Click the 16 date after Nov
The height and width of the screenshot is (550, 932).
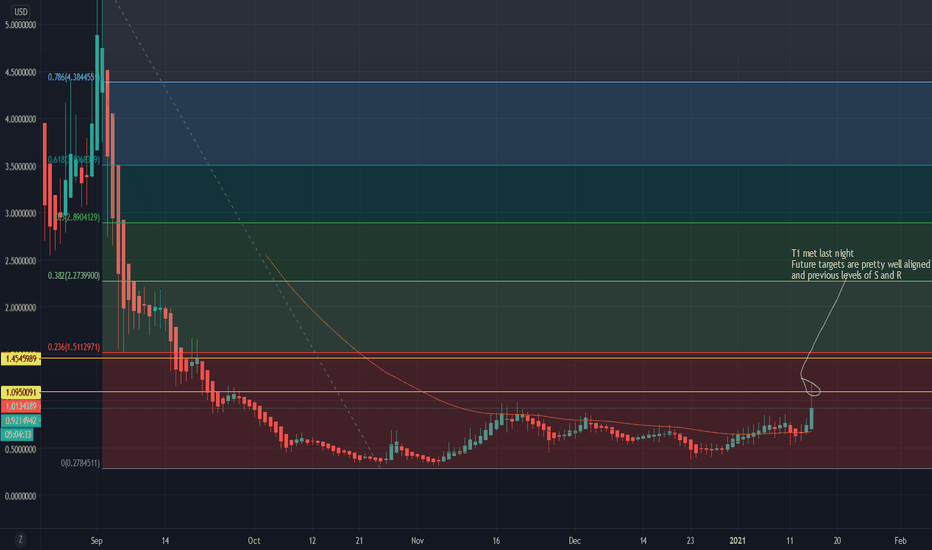coord(496,540)
